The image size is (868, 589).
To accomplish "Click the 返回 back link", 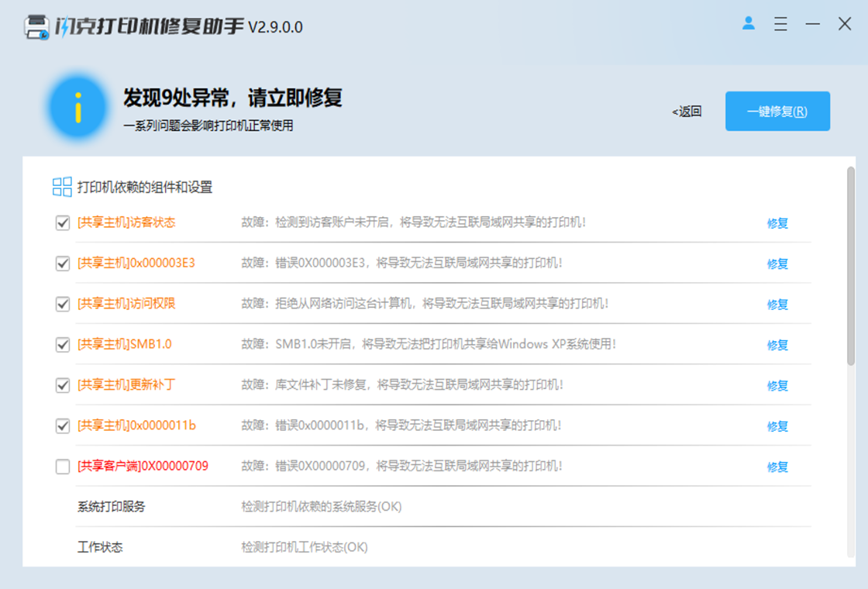I will pyautogui.click(x=687, y=112).
